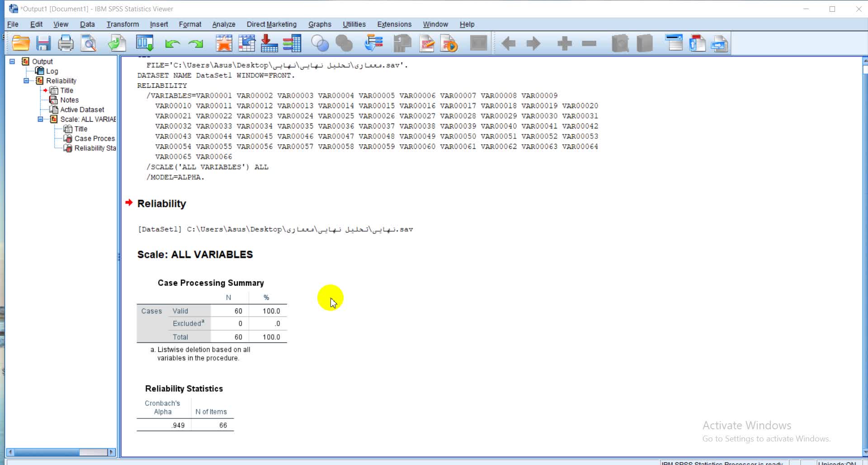
Task: Click the Expand plus toolbar icon
Action: tap(564, 43)
